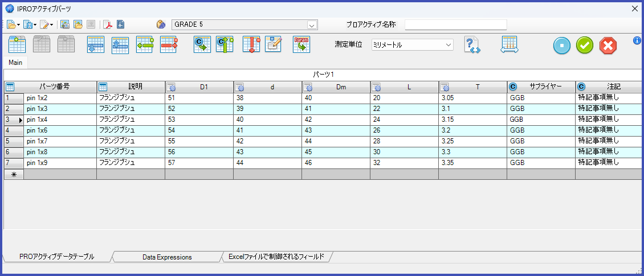
Task: Click GGB supplier cell in row 2
Action: click(x=541, y=109)
